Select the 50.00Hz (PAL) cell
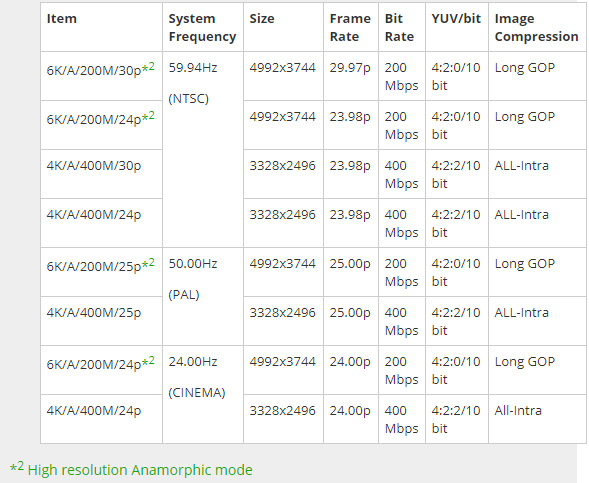 (x=203, y=296)
